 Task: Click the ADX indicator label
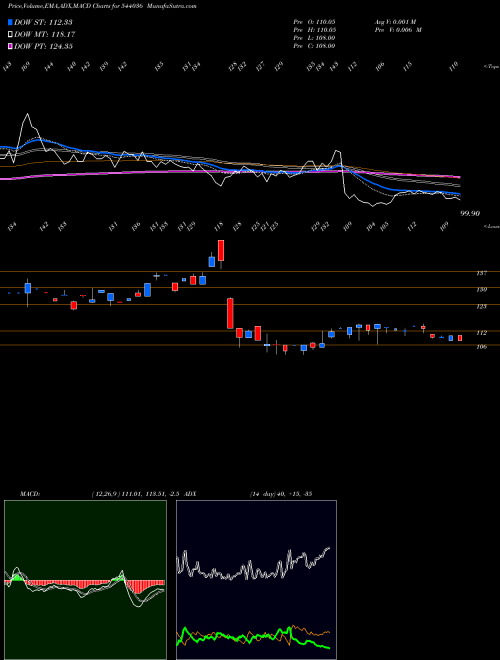191,494
